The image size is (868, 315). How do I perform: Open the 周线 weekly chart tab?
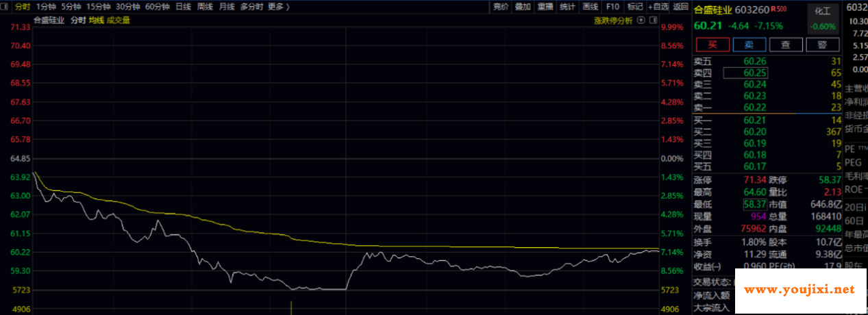point(205,6)
